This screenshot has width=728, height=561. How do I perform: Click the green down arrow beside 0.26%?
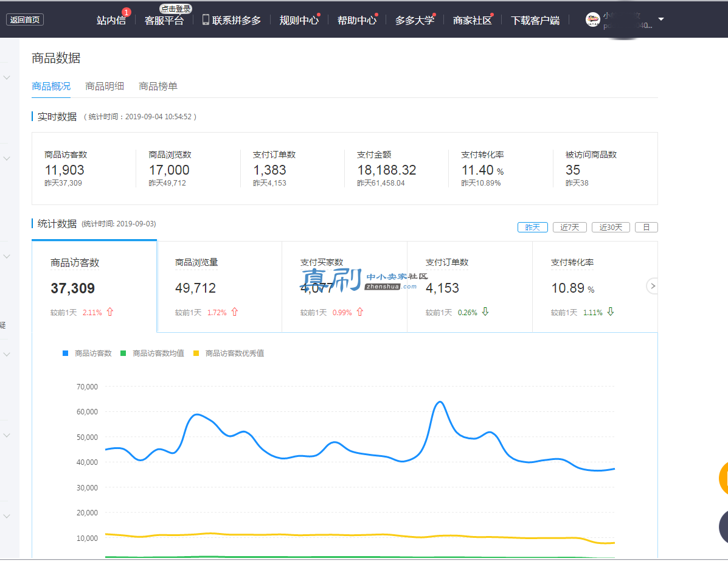click(x=485, y=312)
